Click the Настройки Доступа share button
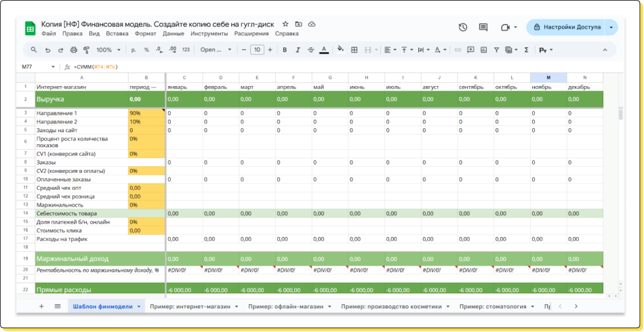Screen dimensions: 644x332 coord(567,28)
